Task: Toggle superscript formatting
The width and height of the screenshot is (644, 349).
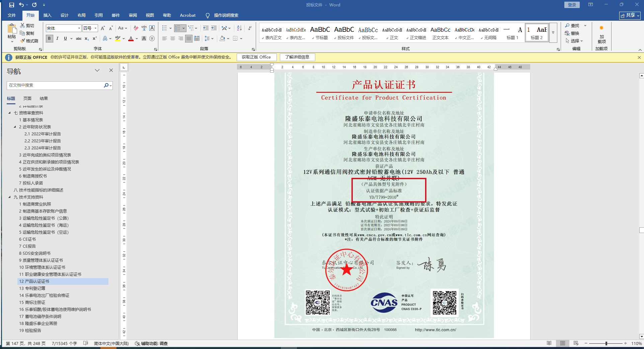Action: coord(95,38)
